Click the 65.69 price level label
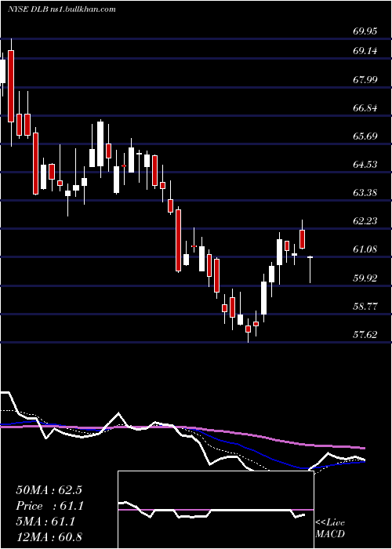 pos(365,136)
